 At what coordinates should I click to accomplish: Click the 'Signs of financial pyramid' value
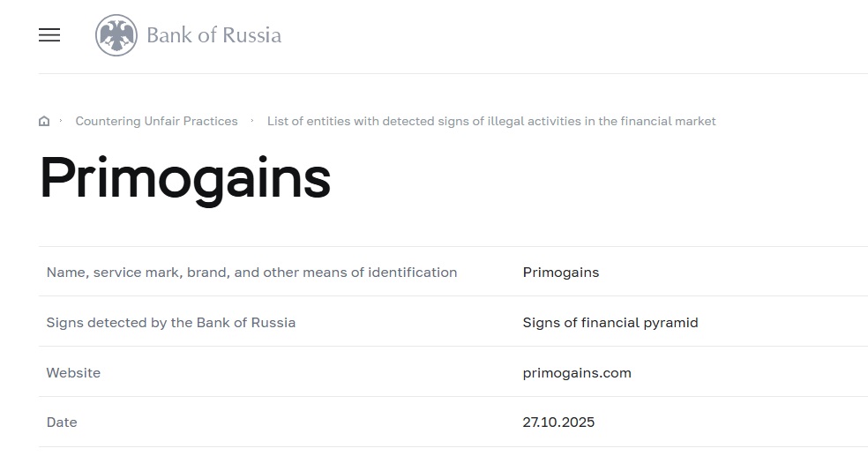610,323
